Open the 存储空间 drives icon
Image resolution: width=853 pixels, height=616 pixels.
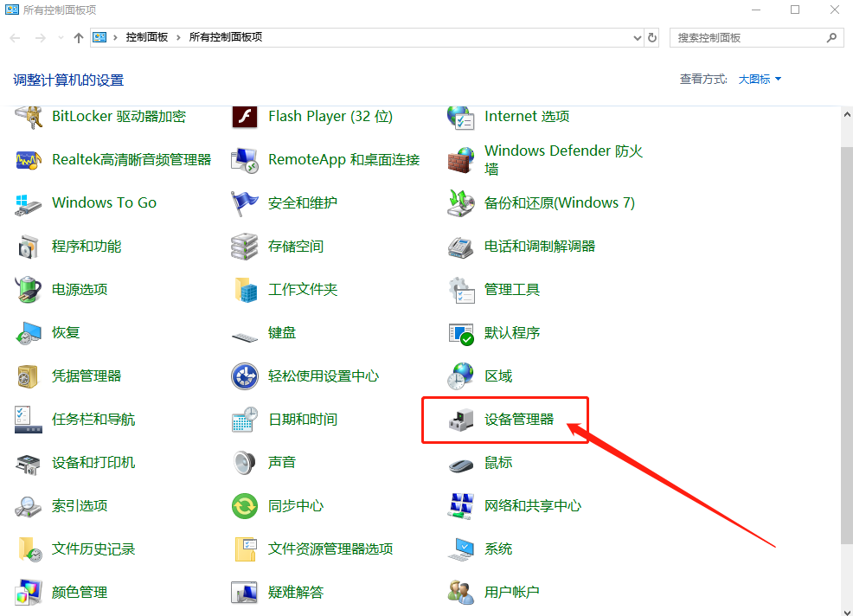[x=245, y=247]
